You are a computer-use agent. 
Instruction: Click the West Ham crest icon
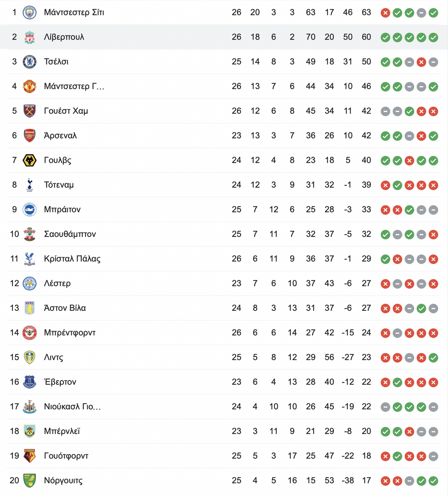(29, 111)
